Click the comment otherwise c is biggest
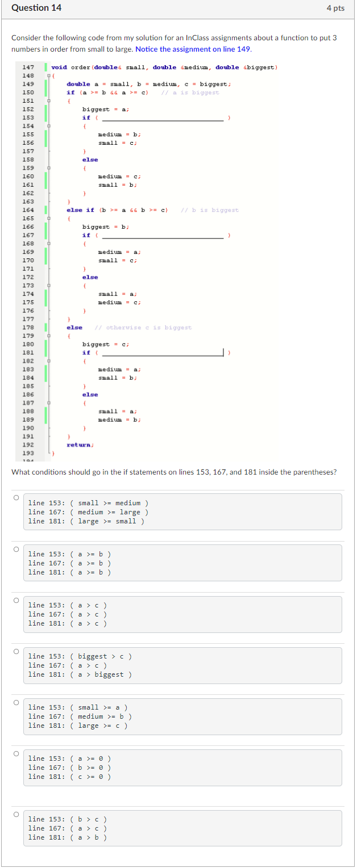Screen dimensions: 357x868 pyautogui.click(x=143, y=328)
